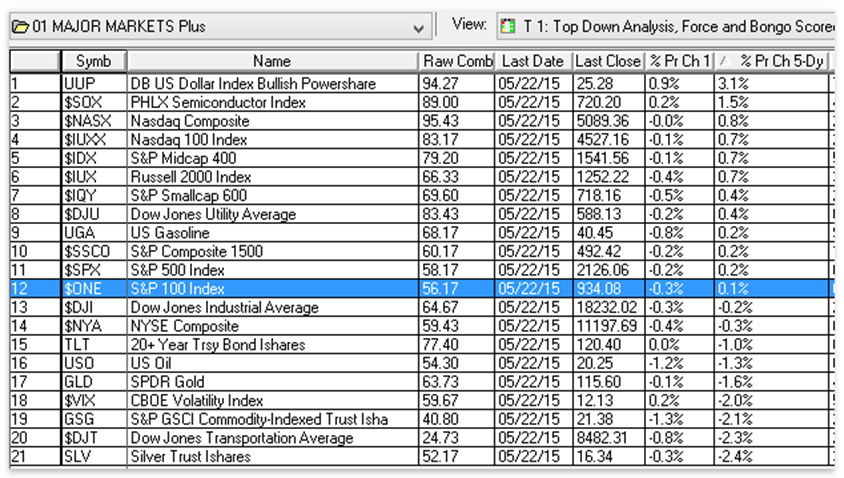Image resolution: width=844 pixels, height=478 pixels.
Task: Click the SPDR Gold name cell
Action: tap(272, 382)
